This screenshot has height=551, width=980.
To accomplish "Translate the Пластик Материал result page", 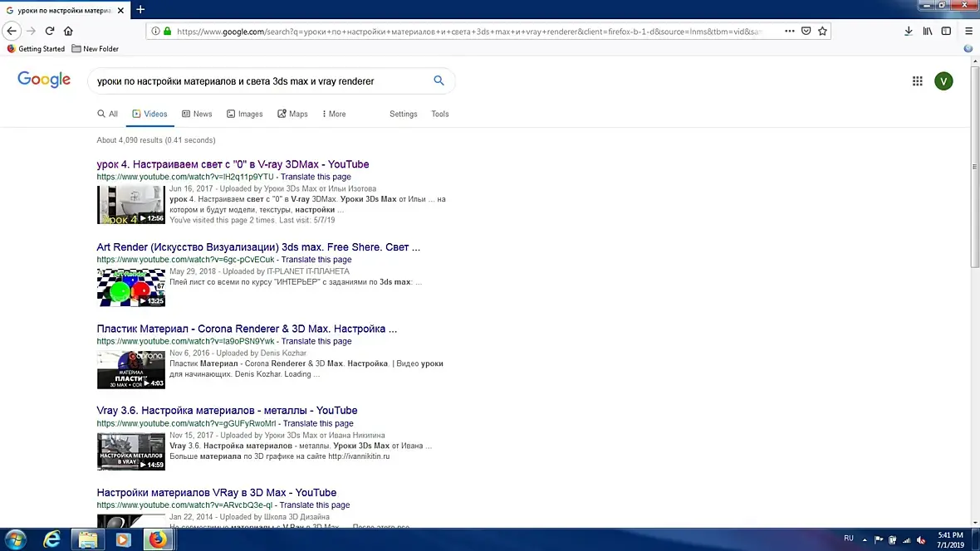I will pos(316,341).
